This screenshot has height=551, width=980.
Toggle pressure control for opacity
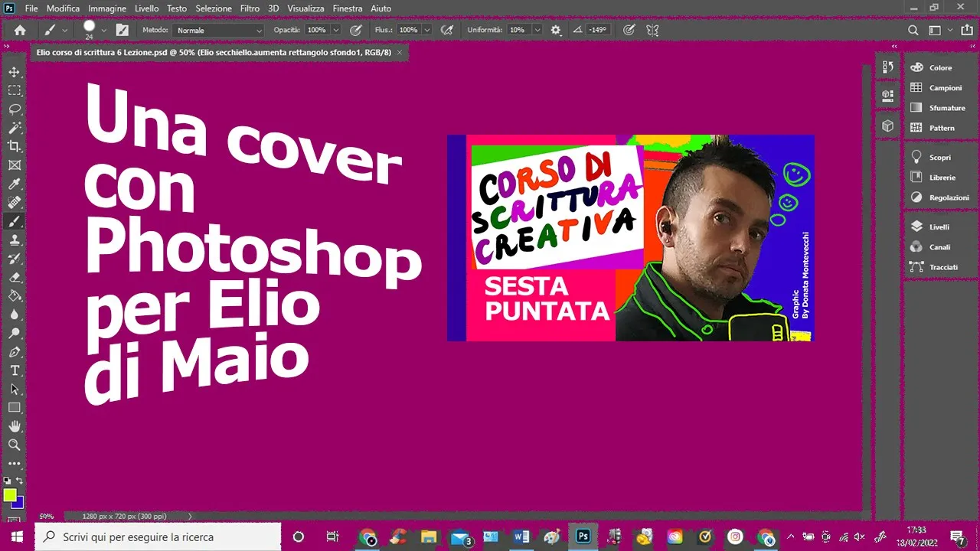click(x=355, y=30)
